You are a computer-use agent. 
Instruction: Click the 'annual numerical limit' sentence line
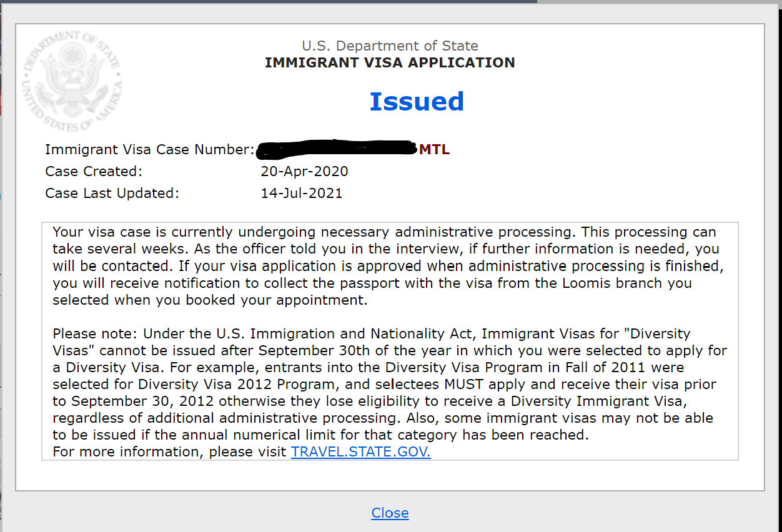coord(321,435)
